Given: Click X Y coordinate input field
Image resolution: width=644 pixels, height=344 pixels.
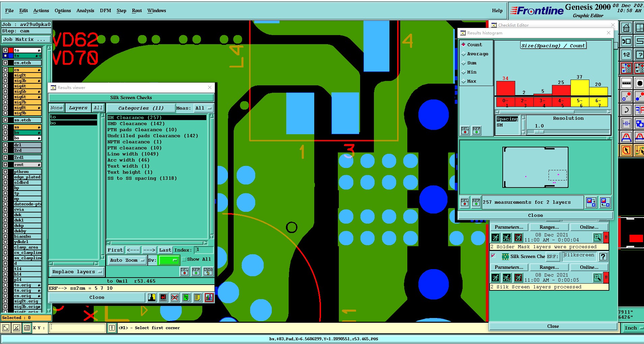Looking at the screenshot, I should pyautogui.click(x=78, y=328).
